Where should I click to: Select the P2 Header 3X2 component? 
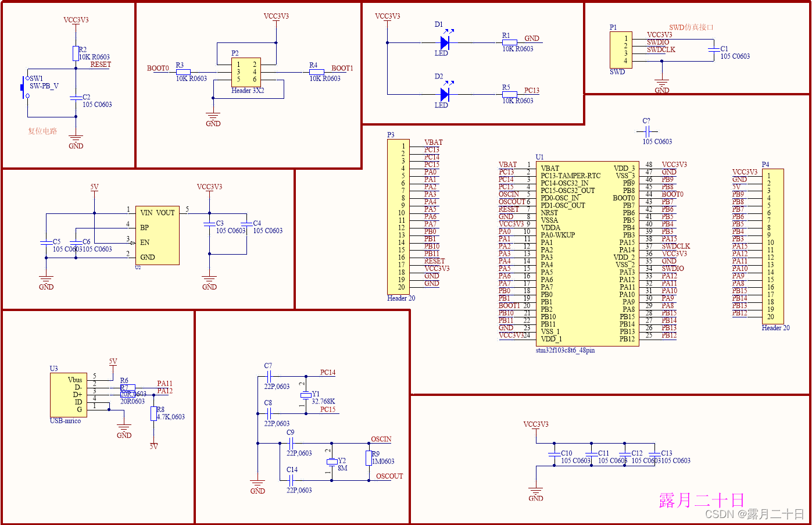(246, 73)
